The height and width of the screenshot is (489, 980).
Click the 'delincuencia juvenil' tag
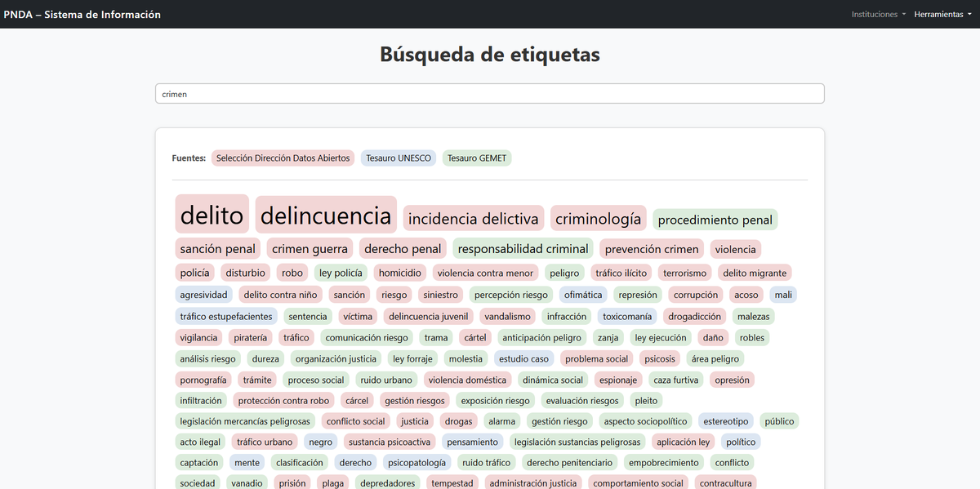click(x=428, y=316)
